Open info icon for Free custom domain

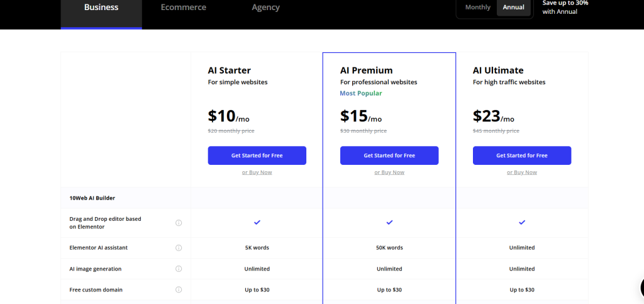tap(179, 290)
